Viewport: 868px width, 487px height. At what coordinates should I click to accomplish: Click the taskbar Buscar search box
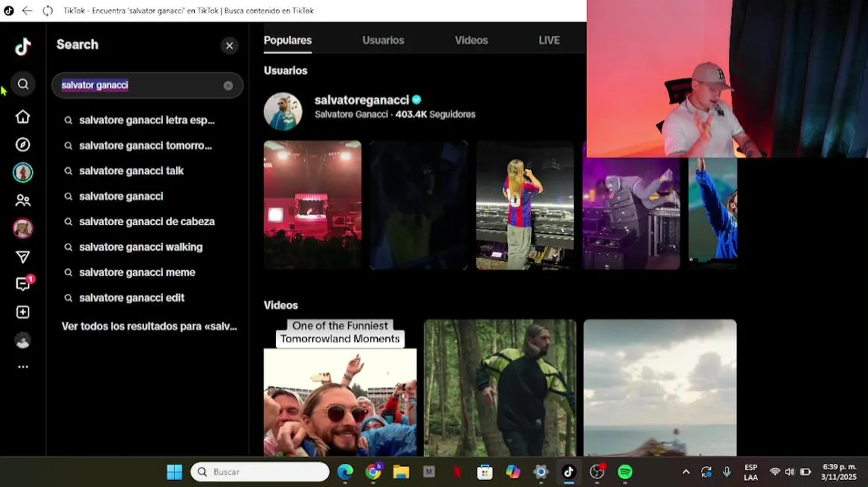click(x=260, y=472)
